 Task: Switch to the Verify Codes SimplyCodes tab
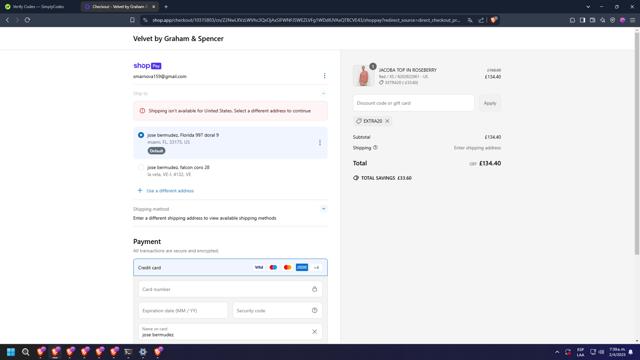tap(39, 7)
